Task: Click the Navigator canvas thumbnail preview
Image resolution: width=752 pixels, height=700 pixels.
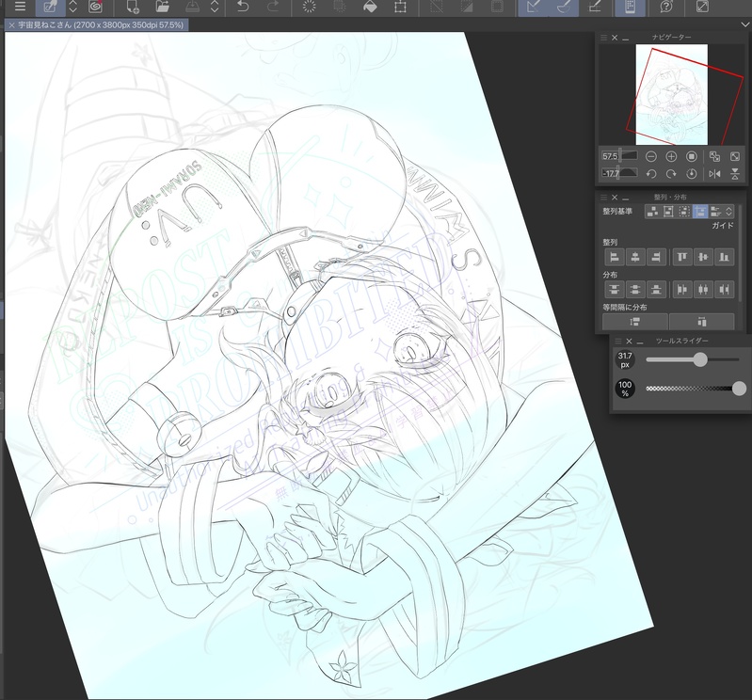Action: (x=671, y=94)
